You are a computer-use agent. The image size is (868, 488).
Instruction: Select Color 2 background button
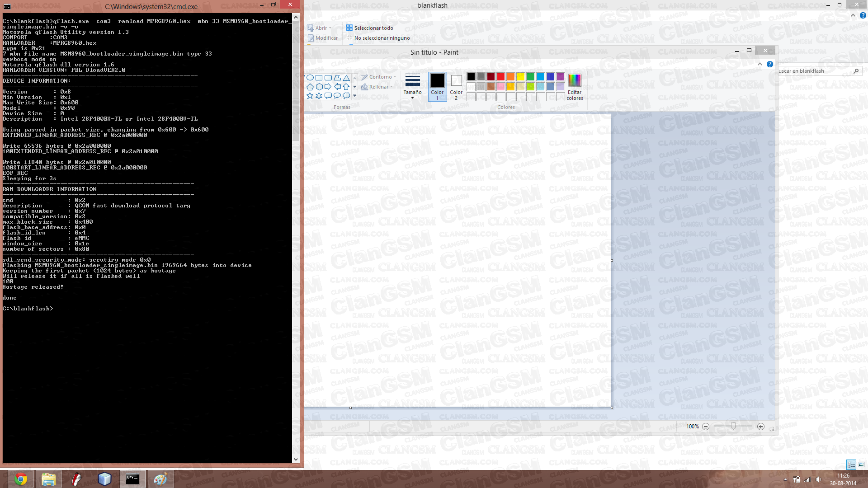tap(456, 86)
